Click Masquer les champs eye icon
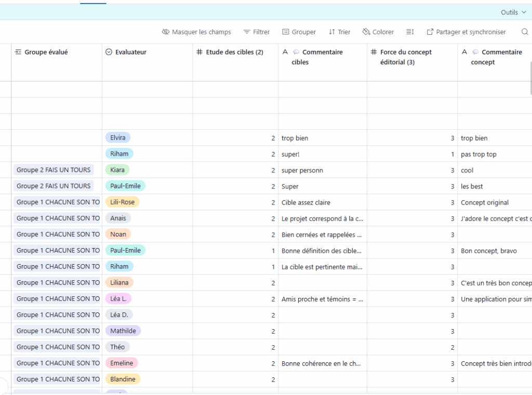532x395 pixels. 166,32
